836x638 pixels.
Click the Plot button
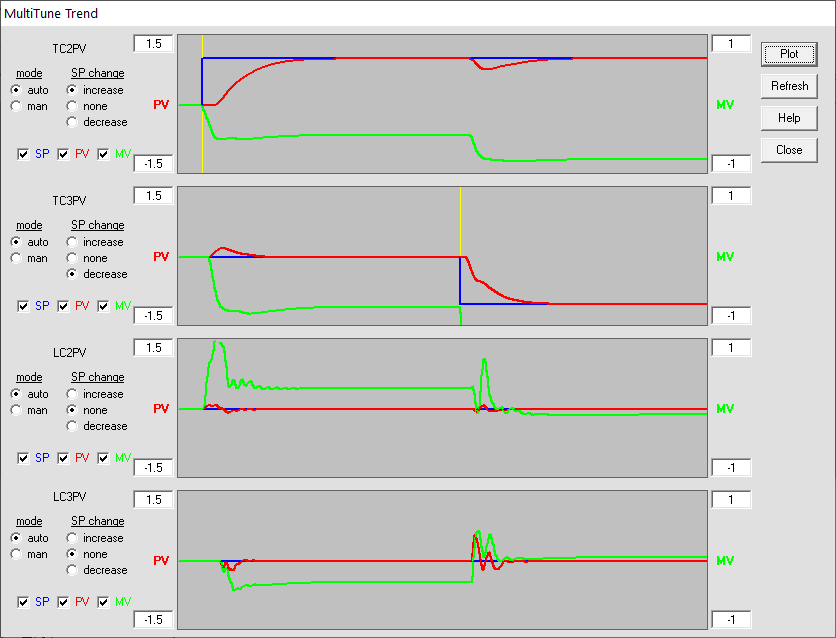coord(789,54)
